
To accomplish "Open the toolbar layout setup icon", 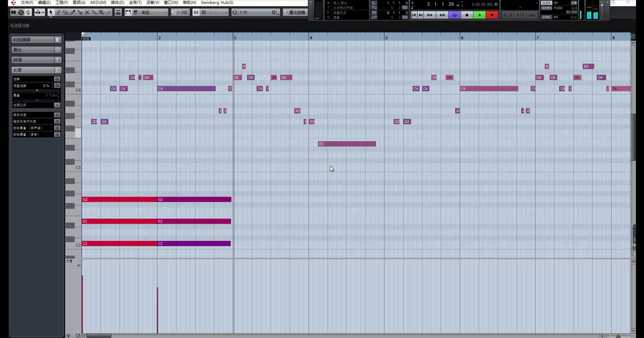I will (13, 12).
